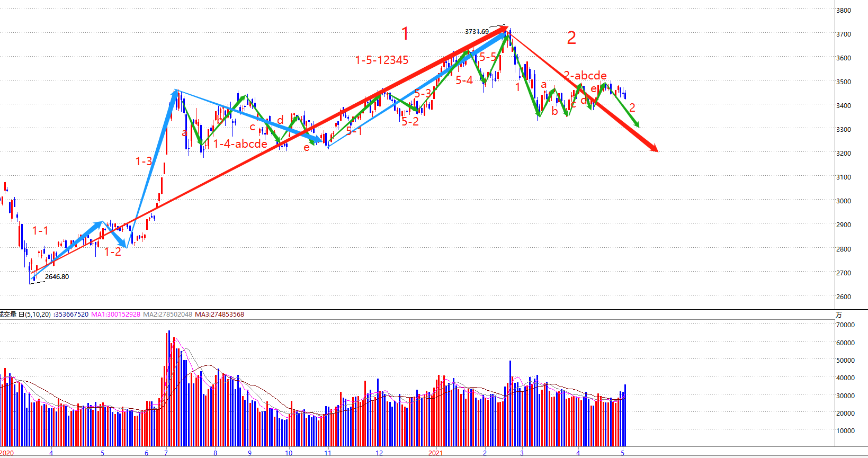Screen dimensions: 868x458
Task: Click the 3800 price axis label
Action: pos(844,11)
